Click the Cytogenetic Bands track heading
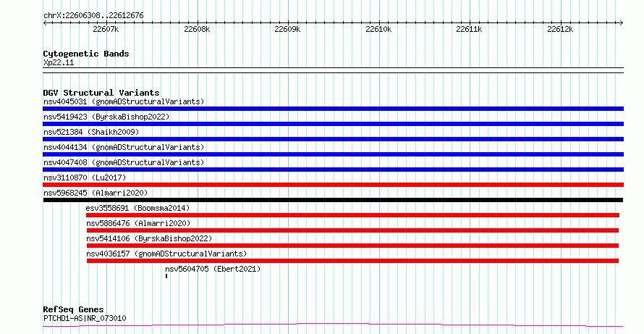644x334 pixels. (x=86, y=54)
